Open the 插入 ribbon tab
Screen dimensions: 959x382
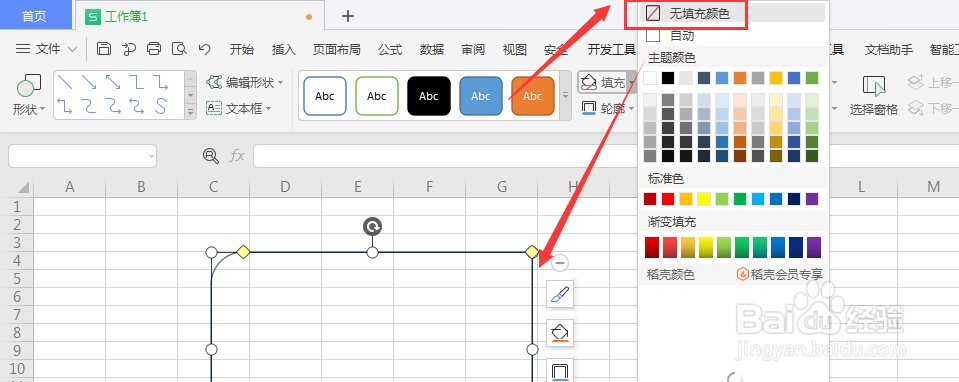tap(284, 50)
